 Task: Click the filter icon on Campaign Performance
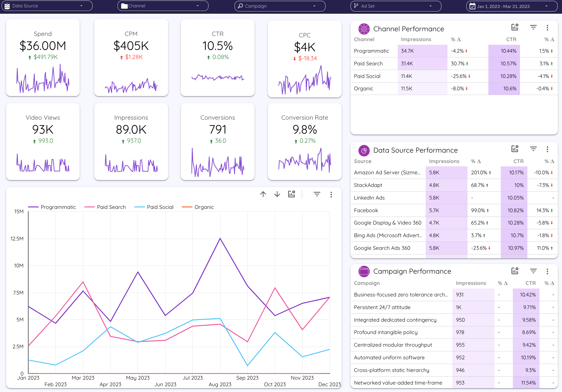click(x=533, y=271)
